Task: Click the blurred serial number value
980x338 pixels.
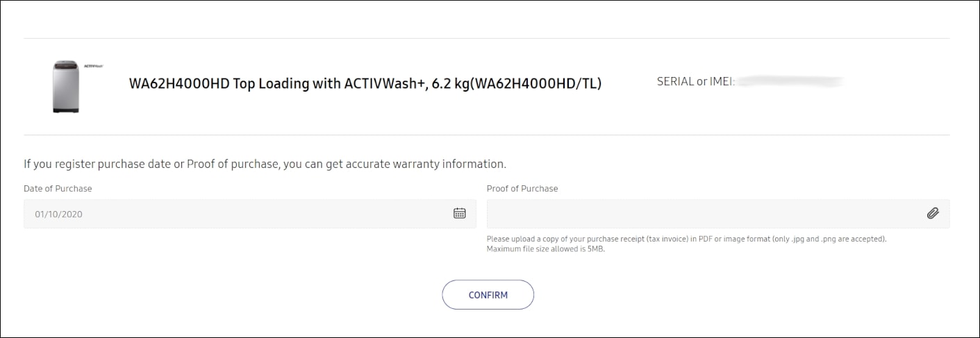Action: 790,82
